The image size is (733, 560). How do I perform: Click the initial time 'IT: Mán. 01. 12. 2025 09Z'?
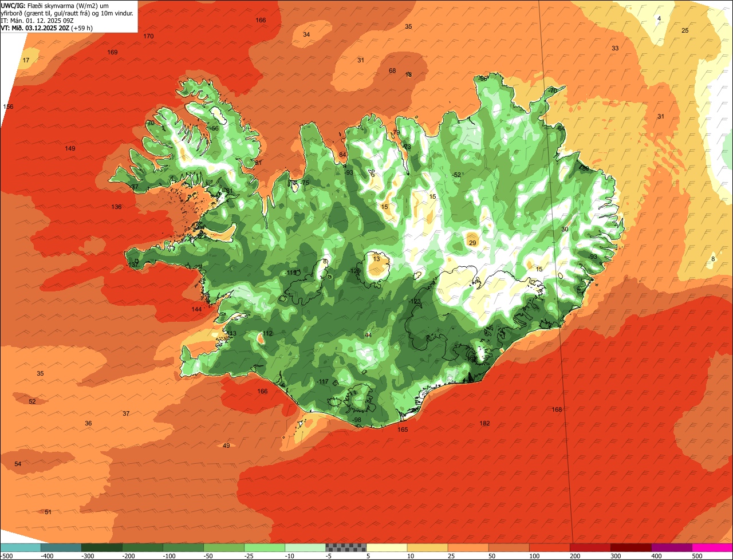pyautogui.click(x=37, y=20)
